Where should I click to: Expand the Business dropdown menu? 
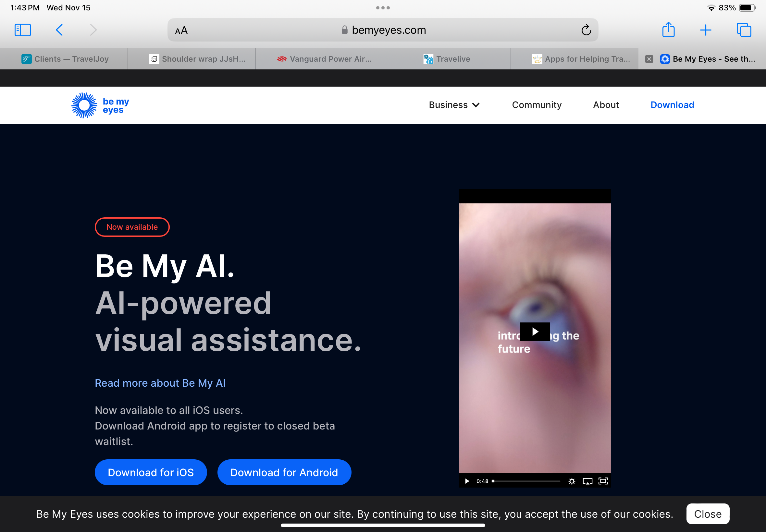(x=454, y=105)
